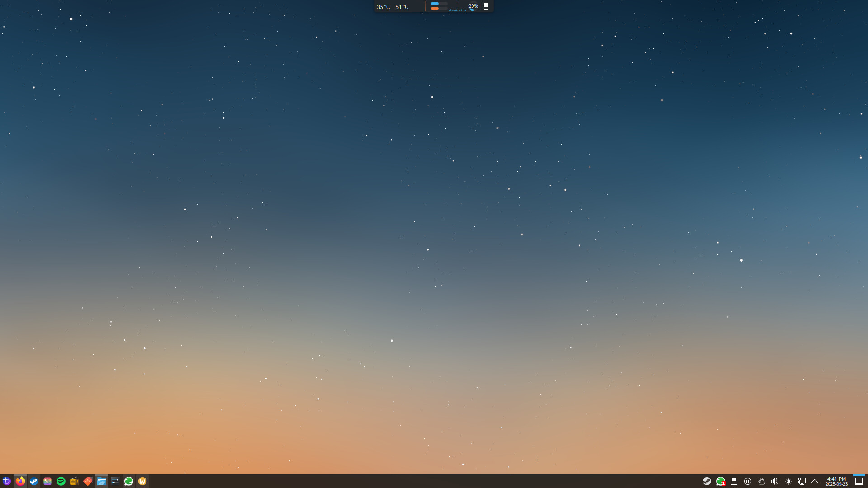Click the Steam system tray icon

(707, 481)
